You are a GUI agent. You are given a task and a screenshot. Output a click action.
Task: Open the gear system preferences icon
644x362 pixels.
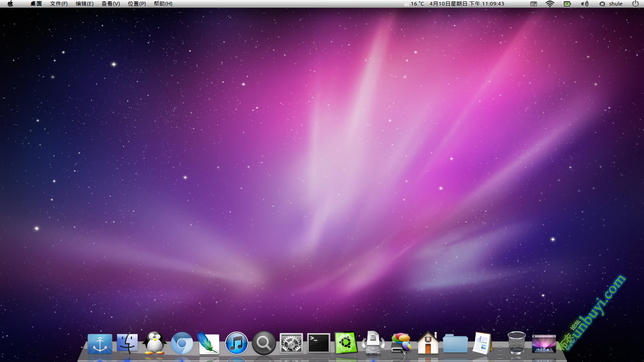[291, 344]
